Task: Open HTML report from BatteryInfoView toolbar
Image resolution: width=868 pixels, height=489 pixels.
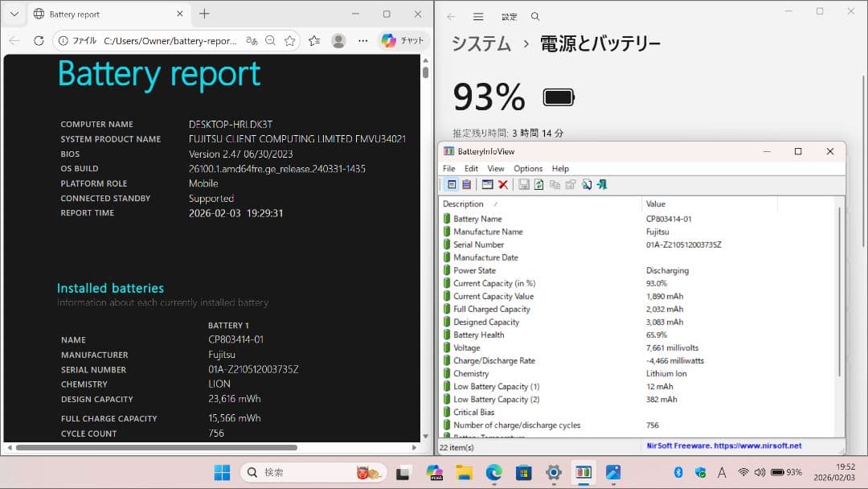Action: tap(585, 184)
